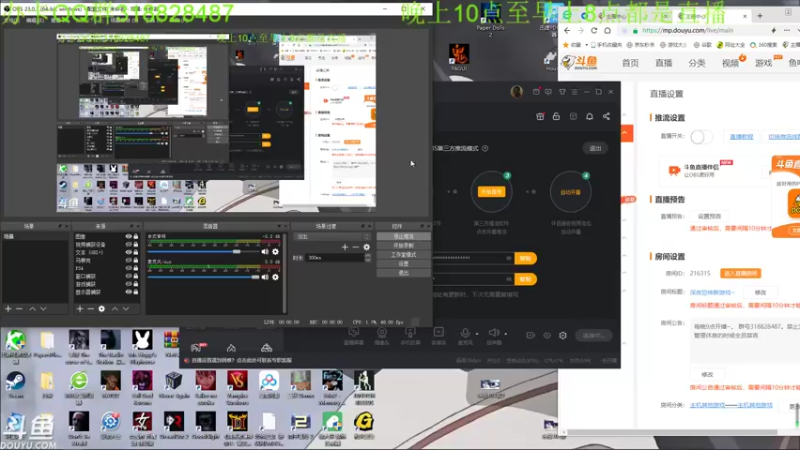Click the lock icon in Douyu tool header
This screenshot has width=800, height=450.
556,116
